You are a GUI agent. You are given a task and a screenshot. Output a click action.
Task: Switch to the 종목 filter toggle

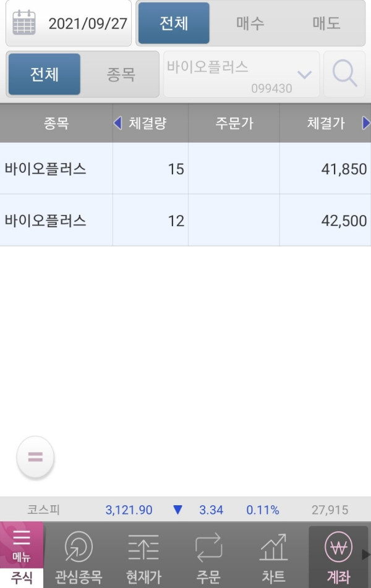point(121,74)
